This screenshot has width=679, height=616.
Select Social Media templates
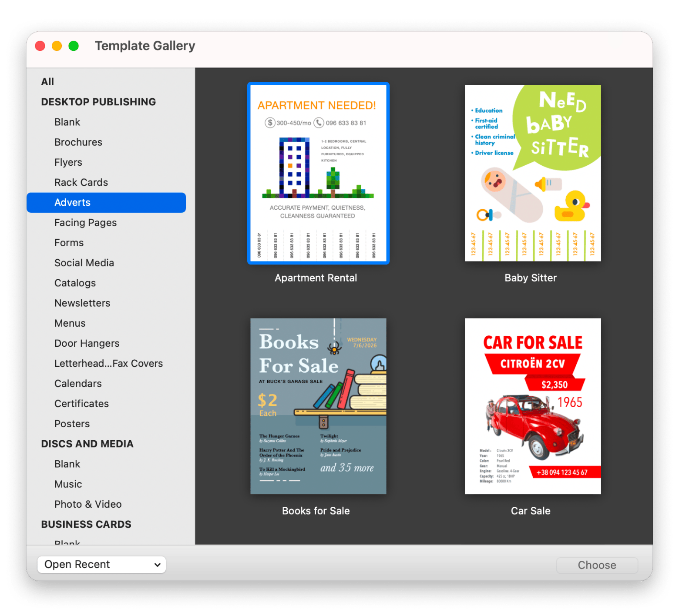pos(84,263)
